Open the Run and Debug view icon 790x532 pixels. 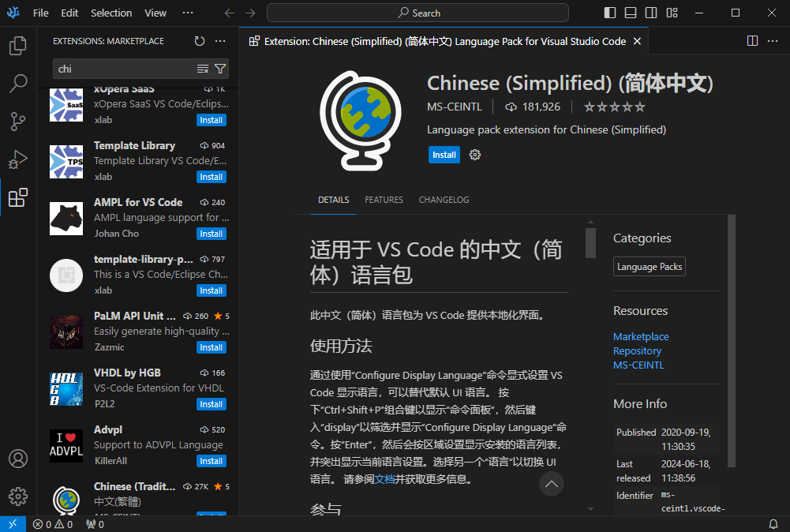click(17, 159)
